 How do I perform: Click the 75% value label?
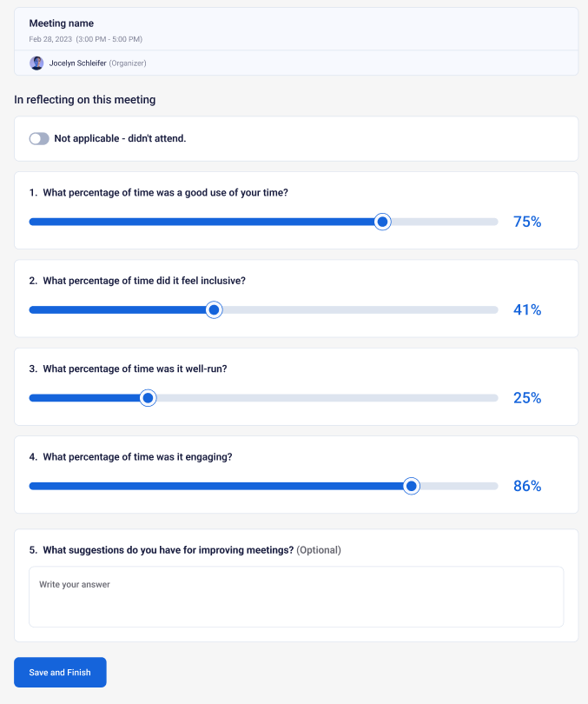[x=527, y=222]
